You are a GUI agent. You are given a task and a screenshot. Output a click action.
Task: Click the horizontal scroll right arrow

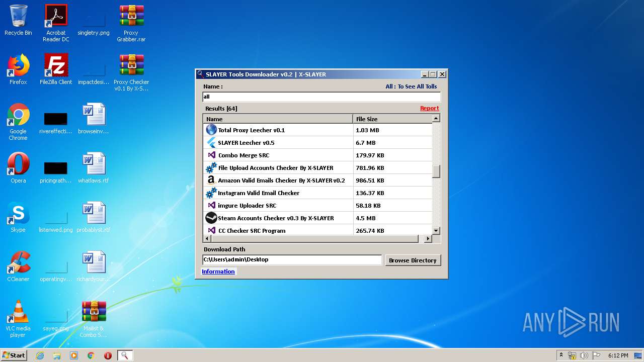pos(428,239)
